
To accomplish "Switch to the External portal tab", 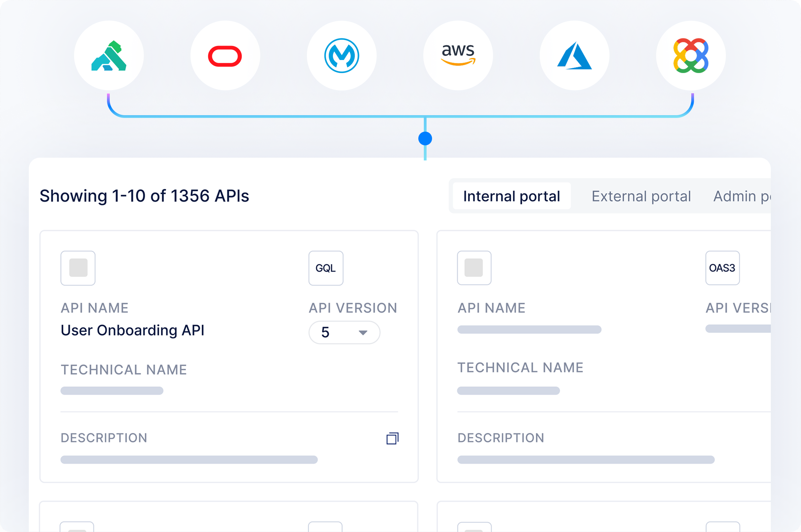I will coord(641,196).
